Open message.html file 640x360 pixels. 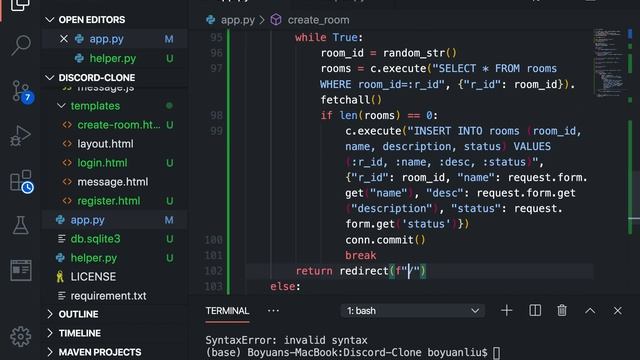point(113,182)
